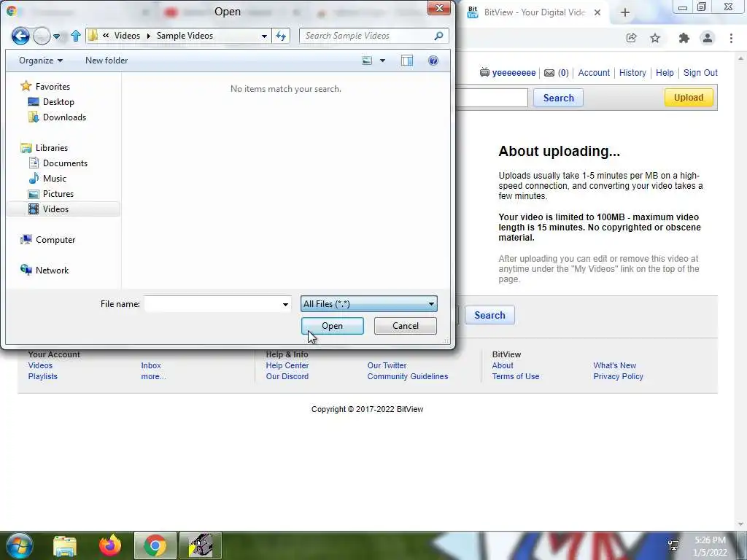Open Terms of Use footer link
Viewport: 747px width, 560px height.
coord(516,377)
